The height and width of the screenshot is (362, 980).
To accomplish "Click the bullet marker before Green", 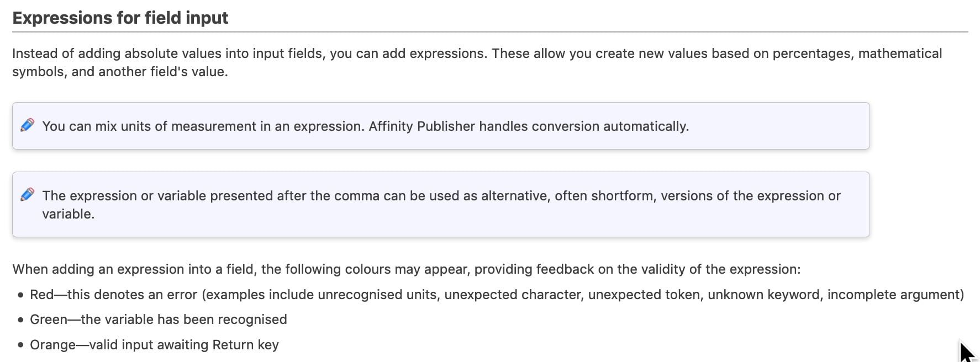I will [x=20, y=320].
